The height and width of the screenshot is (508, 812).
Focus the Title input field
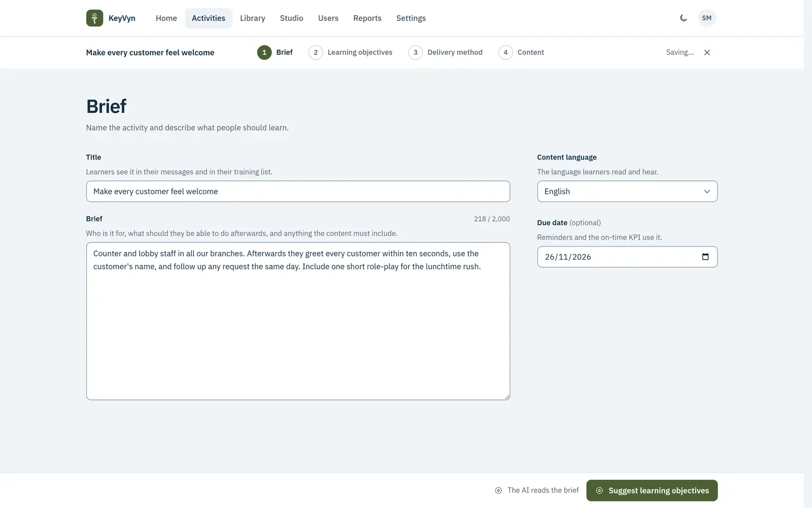tap(298, 192)
